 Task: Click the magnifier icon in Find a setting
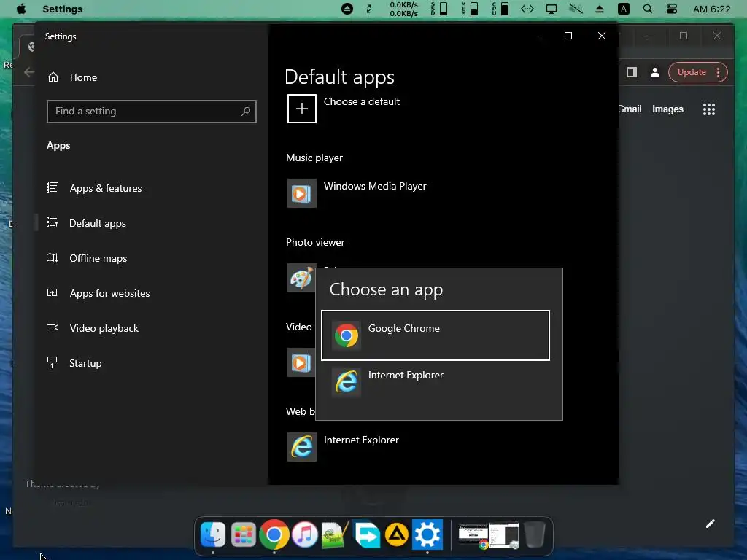[246, 112]
